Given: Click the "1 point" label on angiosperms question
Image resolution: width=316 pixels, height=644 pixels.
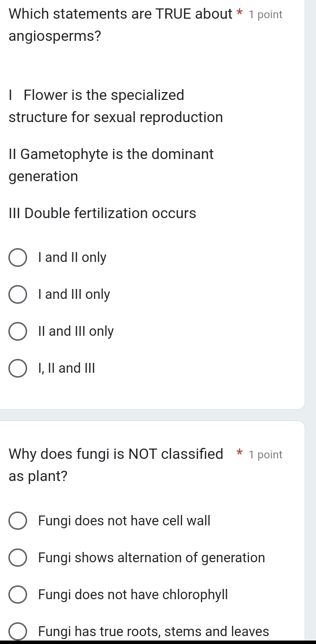Looking at the screenshot, I should tap(266, 14).
